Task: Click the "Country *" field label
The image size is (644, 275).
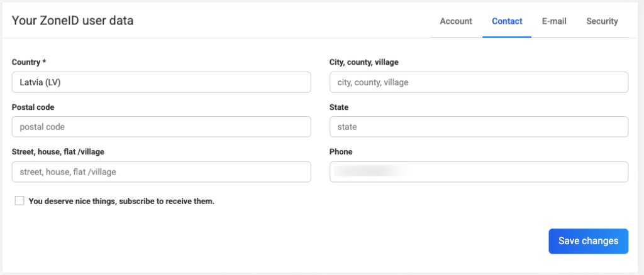Action: click(29, 62)
